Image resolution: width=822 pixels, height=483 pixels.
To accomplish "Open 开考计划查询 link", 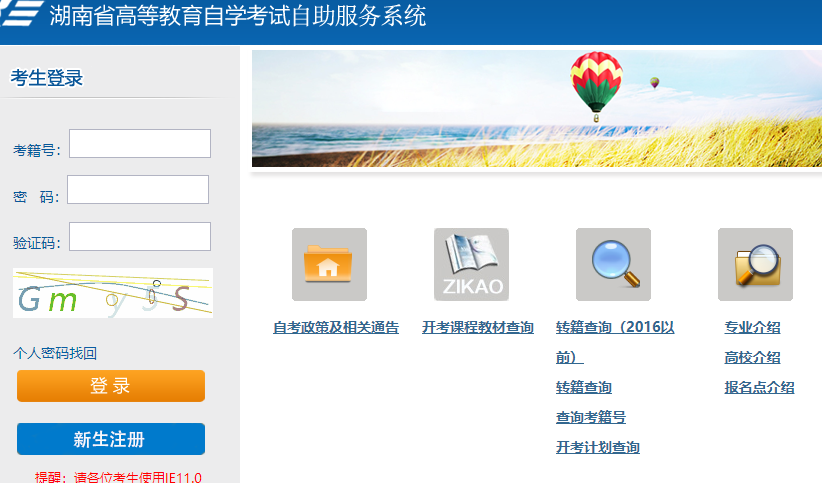I will (x=598, y=447).
